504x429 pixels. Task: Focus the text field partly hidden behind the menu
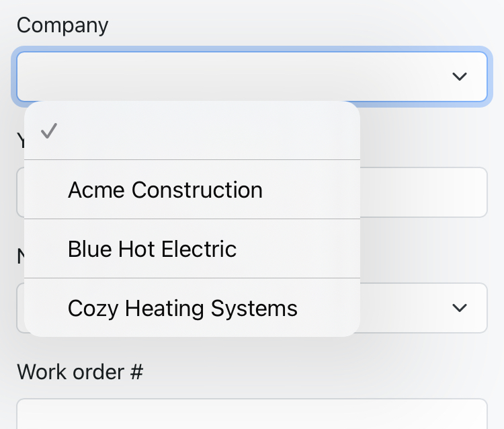tap(423, 192)
